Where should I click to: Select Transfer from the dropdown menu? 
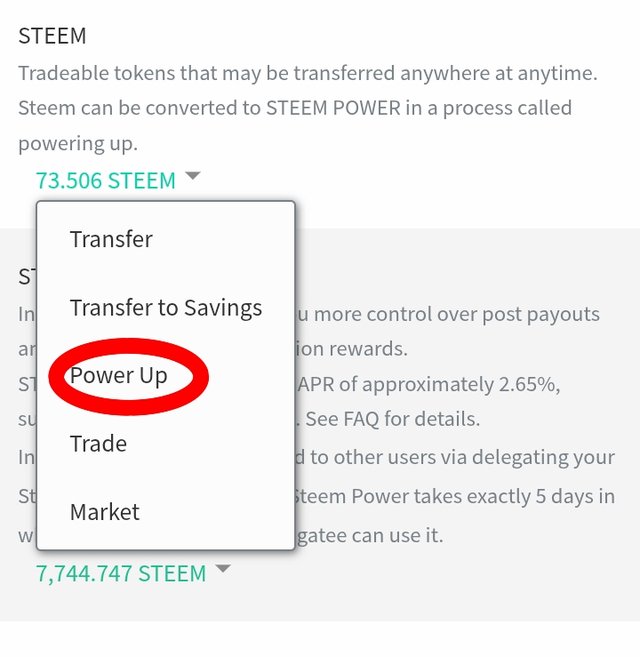(x=111, y=240)
